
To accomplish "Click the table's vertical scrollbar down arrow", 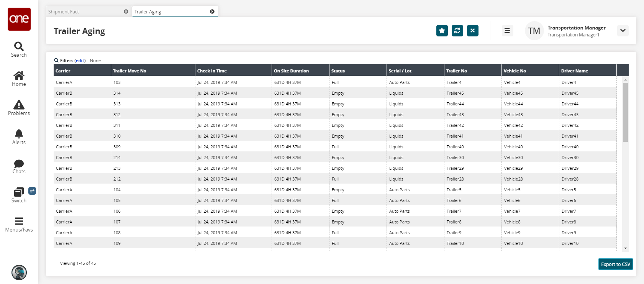I will [x=625, y=248].
